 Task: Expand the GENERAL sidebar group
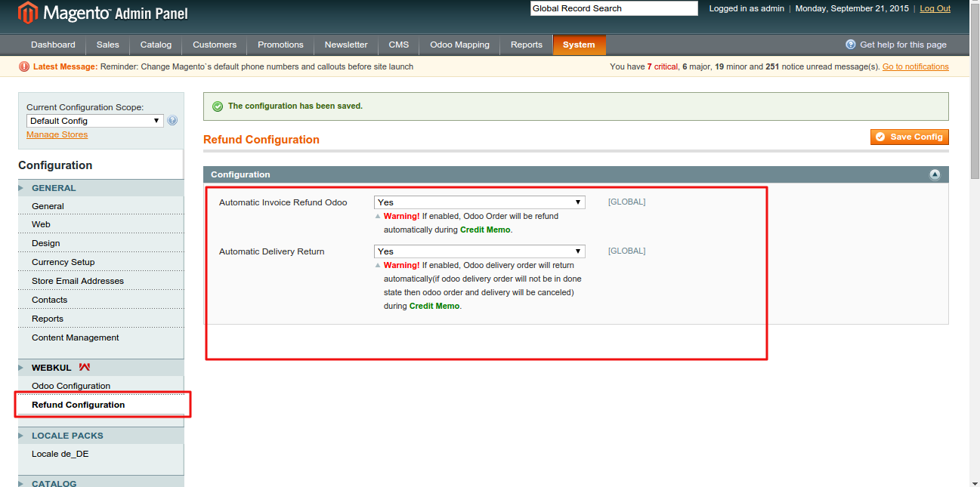100,188
